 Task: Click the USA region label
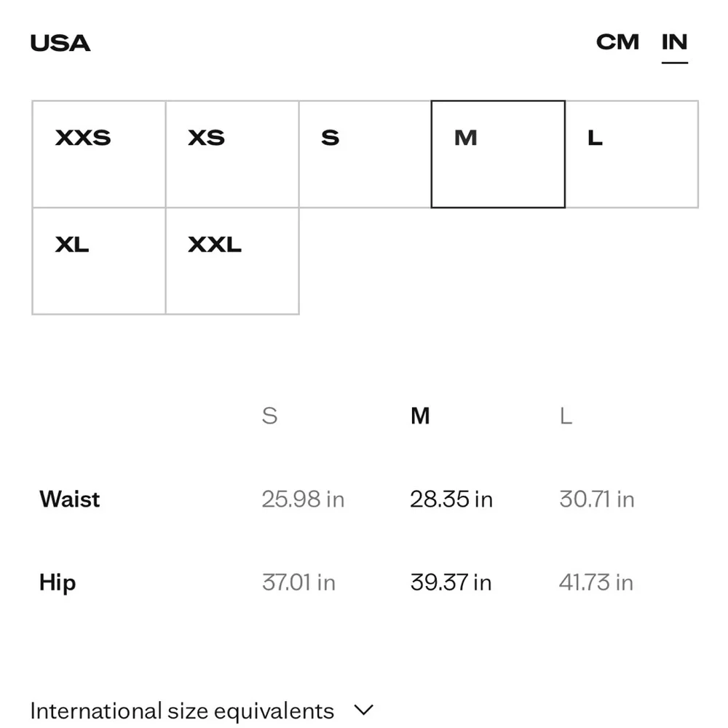click(60, 43)
